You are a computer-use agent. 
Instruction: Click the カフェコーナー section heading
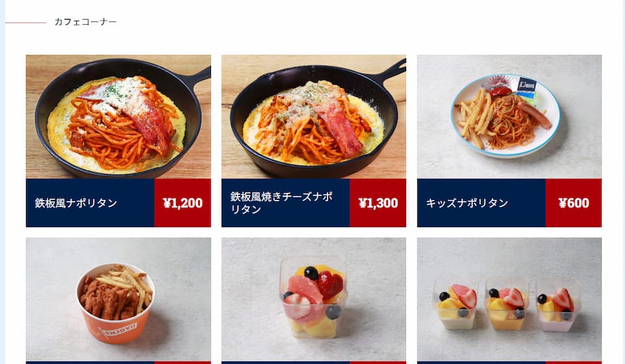tap(85, 22)
